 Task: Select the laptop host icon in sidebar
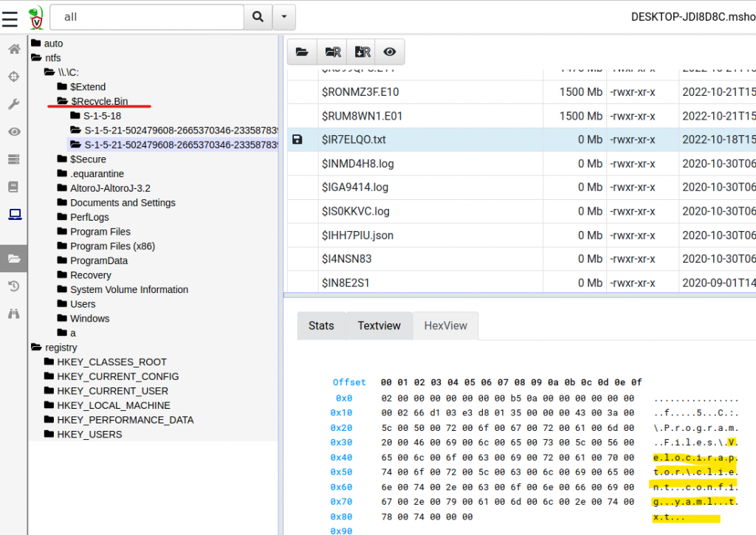pos(15,214)
